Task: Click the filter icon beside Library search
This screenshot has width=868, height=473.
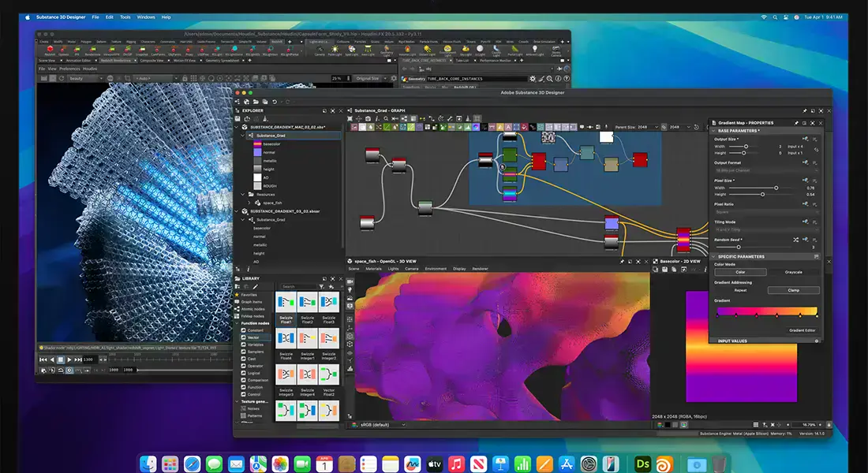Action: coord(322,287)
